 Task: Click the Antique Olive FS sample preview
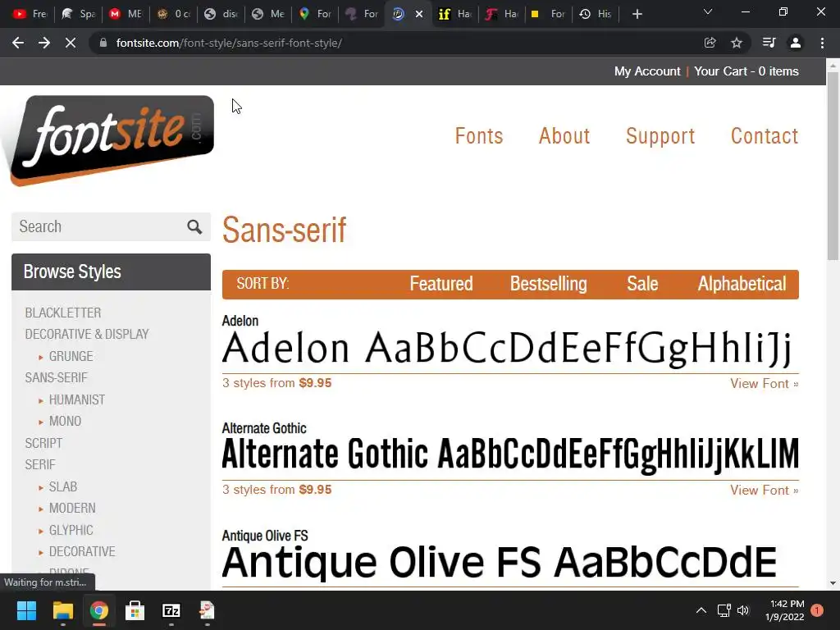500,563
